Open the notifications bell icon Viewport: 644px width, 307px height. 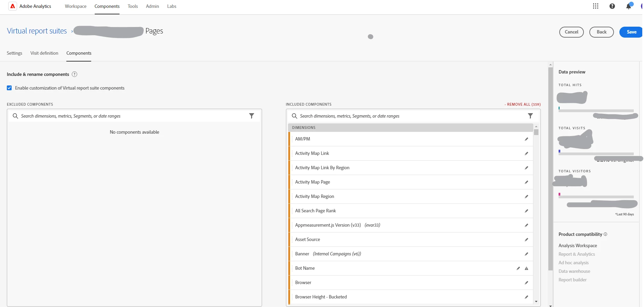(629, 6)
